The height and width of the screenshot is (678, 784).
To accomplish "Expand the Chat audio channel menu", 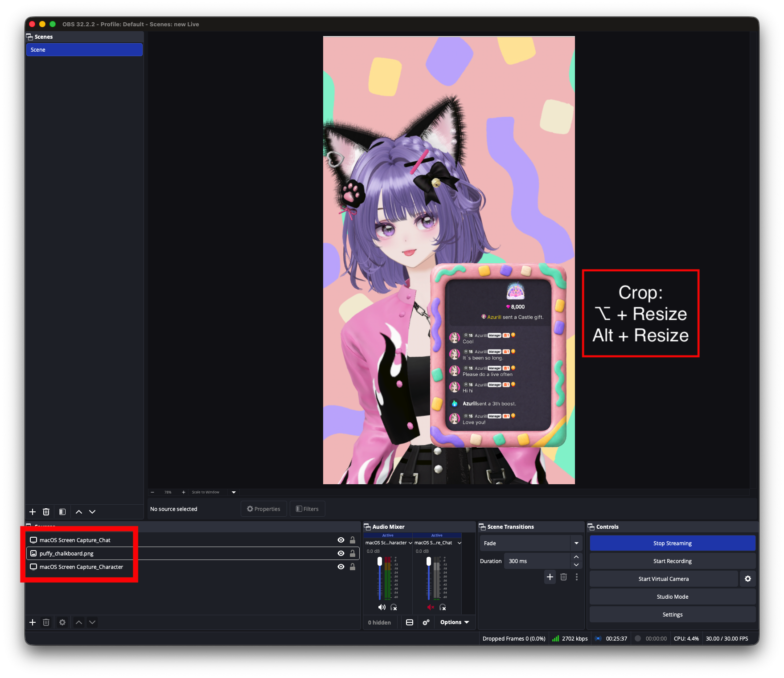I will pyautogui.click(x=460, y=543).
